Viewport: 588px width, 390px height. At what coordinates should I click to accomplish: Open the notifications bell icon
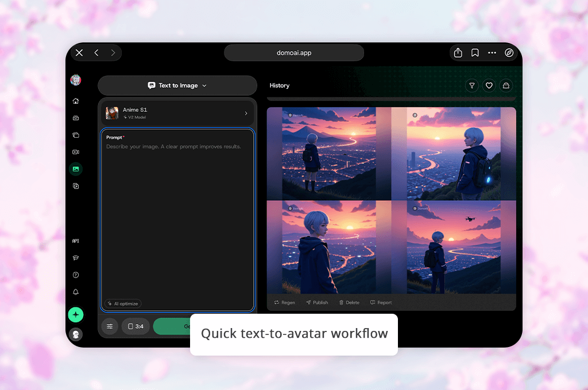tap(76, 292)
